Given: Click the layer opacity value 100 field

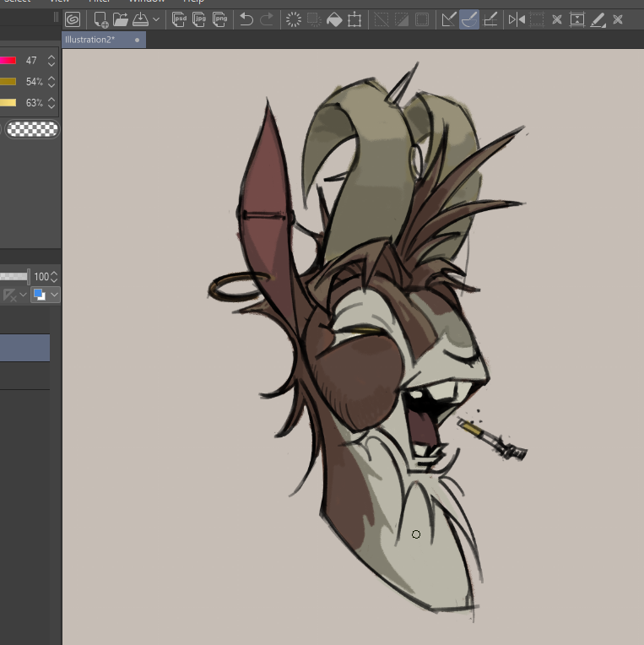Looking at the screenshot, I should [41, 276].
